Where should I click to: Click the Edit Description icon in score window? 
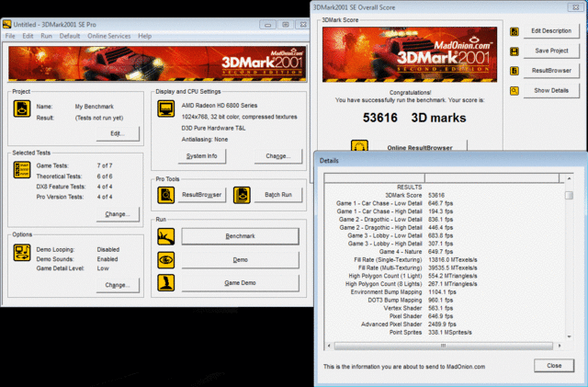(x=514, y=31)
